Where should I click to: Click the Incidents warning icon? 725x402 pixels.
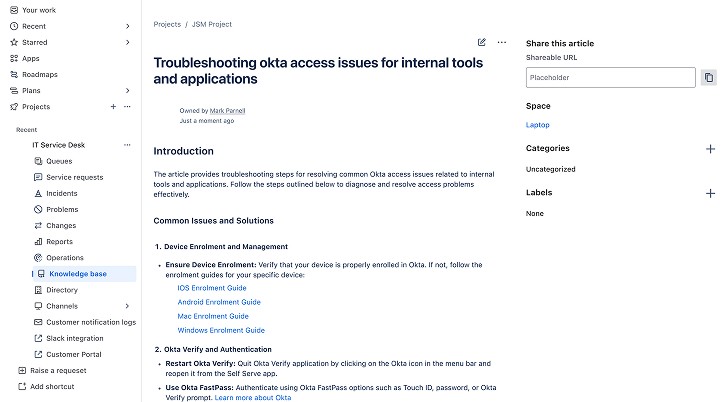point(38,193)
